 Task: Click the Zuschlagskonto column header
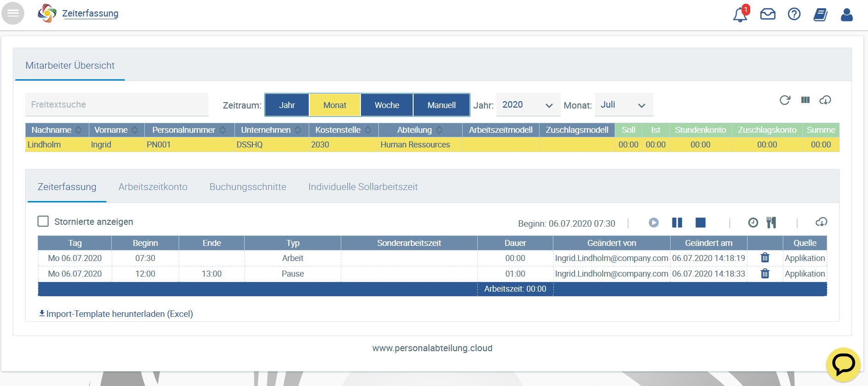coord(767,130)
